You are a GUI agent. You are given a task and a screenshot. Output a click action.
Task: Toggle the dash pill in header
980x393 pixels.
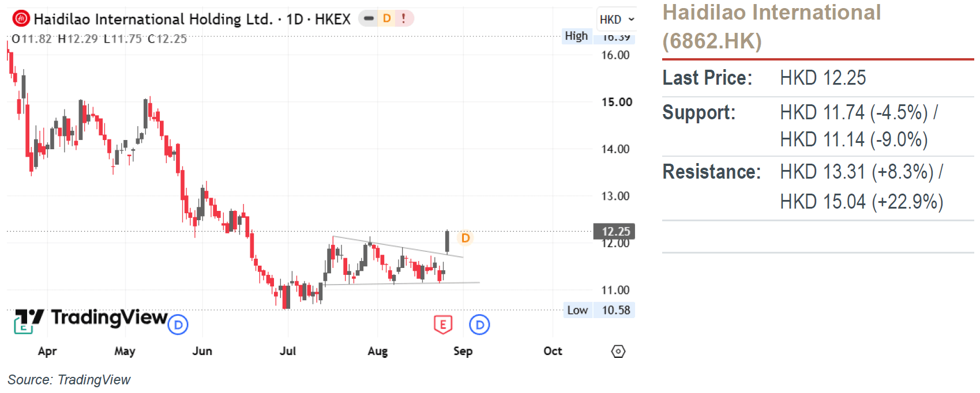[369, 18]
